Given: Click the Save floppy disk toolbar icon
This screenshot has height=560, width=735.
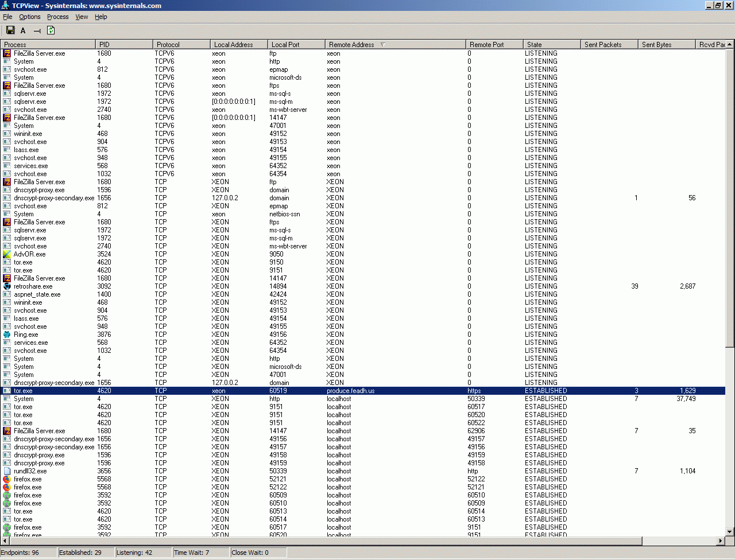Looking at the screenshot, I should [x=10, y=30].
